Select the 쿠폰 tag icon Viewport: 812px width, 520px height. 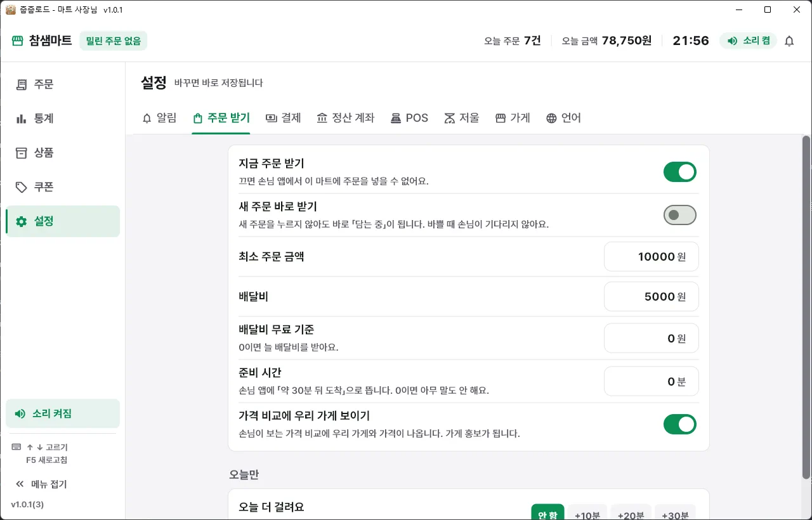(22, 187)
